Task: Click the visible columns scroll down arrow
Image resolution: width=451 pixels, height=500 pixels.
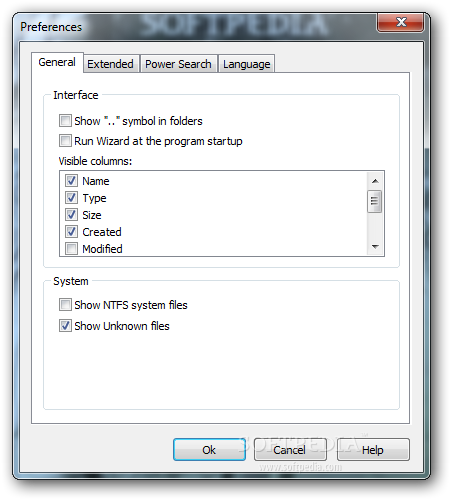Action: coord(375,247)
